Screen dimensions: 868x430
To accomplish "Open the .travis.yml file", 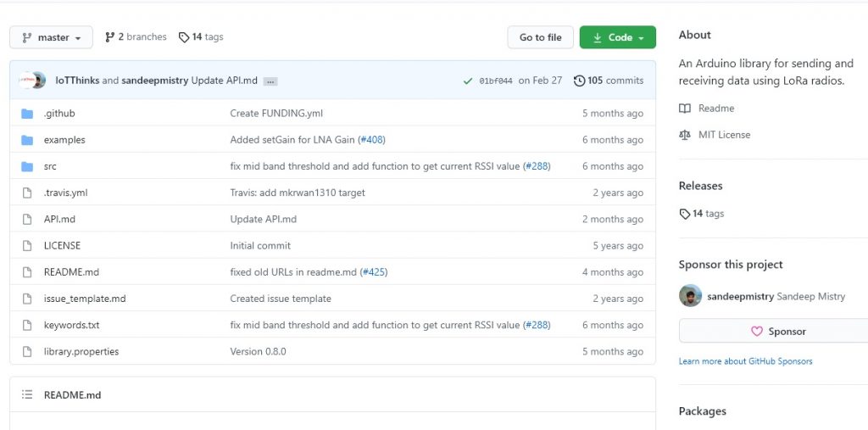I will click(65, 193).
